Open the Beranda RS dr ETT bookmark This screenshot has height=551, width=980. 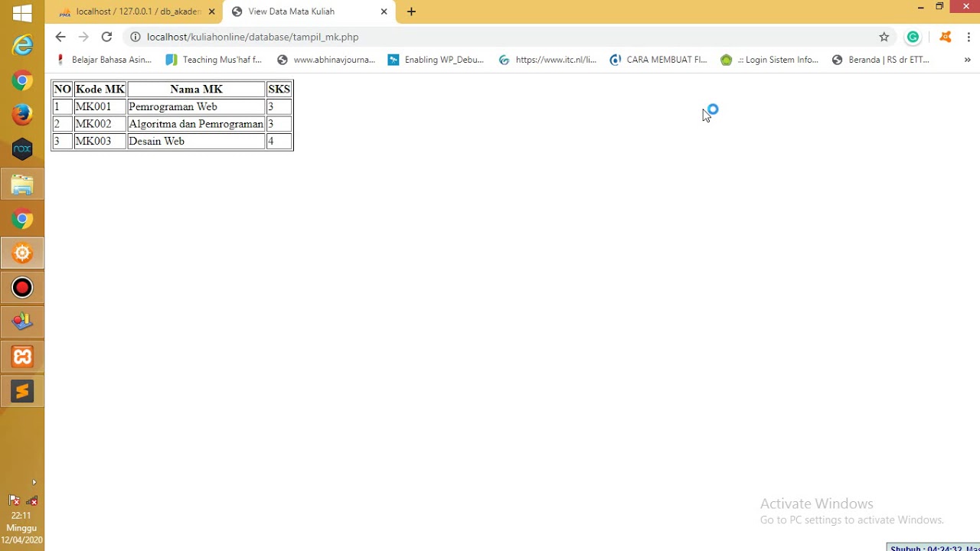click(x=880, y=60)
